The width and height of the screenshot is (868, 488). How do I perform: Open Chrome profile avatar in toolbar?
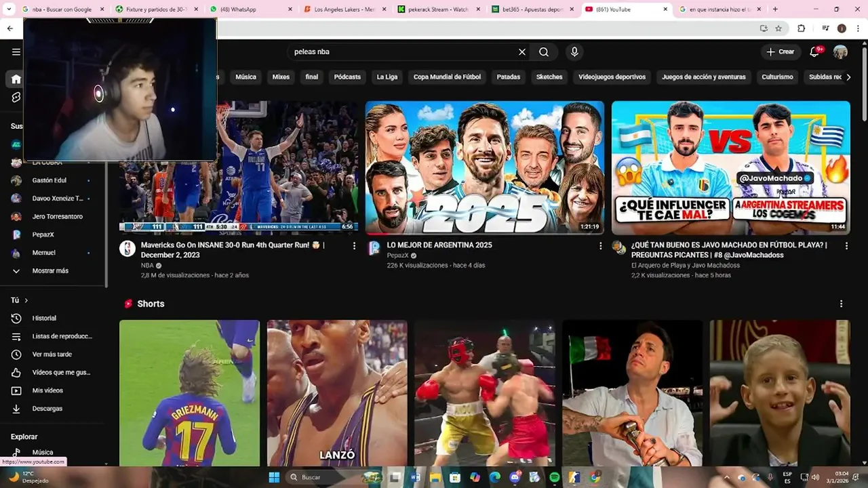click(842, 28)
